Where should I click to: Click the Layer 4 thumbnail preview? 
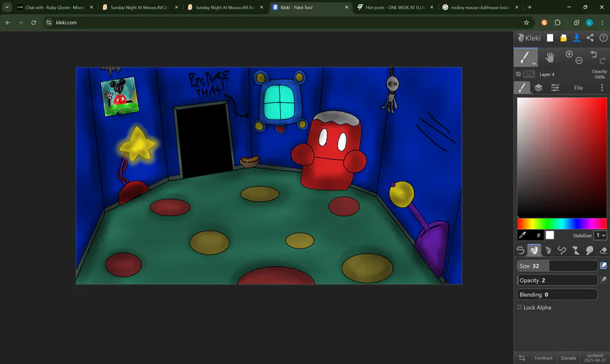(529, 74)
